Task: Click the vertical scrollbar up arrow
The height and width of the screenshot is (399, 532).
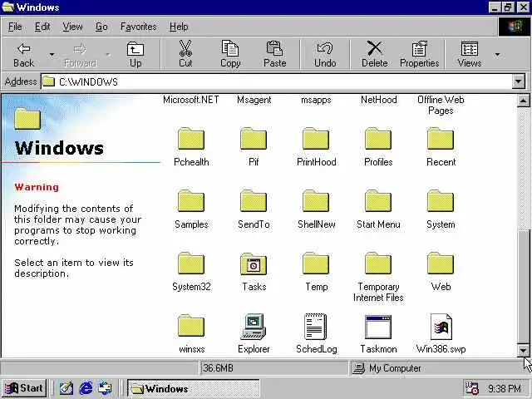Action: click(x=523, y=101)
